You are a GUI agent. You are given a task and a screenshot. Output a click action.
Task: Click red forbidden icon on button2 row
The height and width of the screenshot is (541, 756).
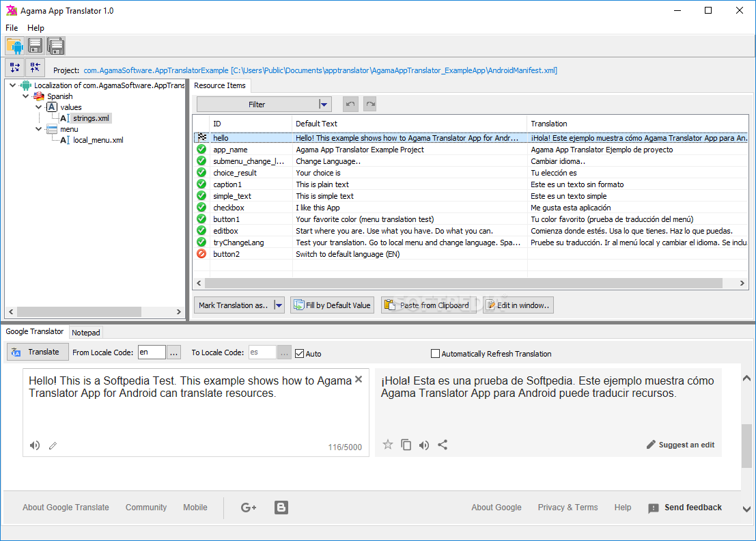coord(201,253)
